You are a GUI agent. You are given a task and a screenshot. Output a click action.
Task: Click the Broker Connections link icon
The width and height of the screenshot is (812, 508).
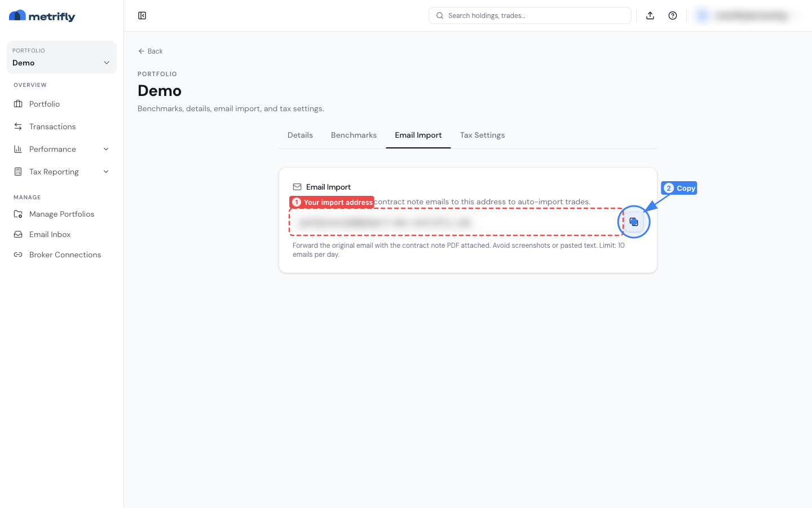18,255
